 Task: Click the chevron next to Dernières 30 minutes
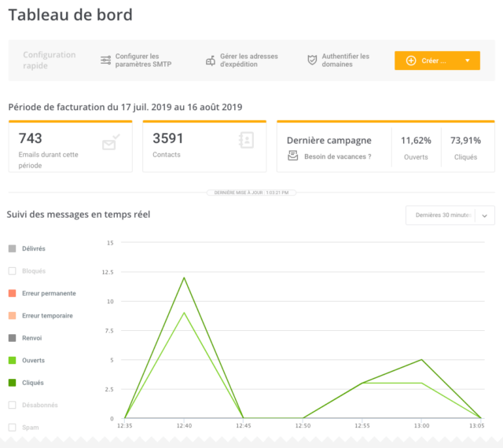click(x=485, y=215)
